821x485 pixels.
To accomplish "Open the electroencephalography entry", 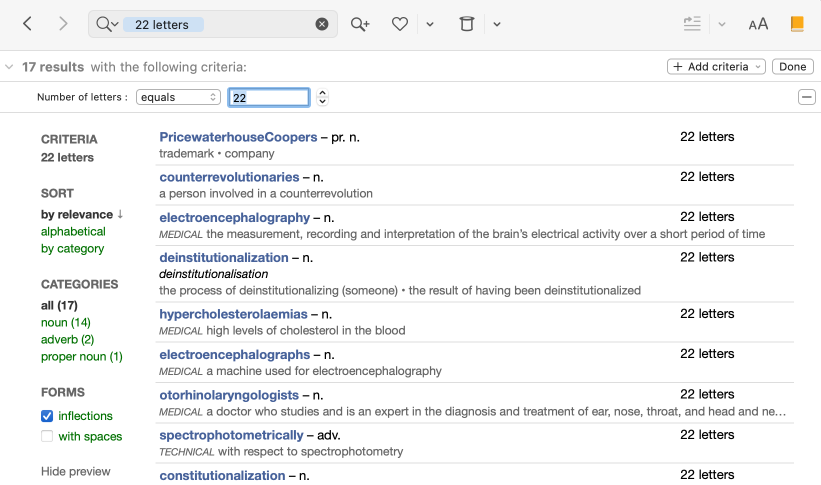I will pos(234,217).
